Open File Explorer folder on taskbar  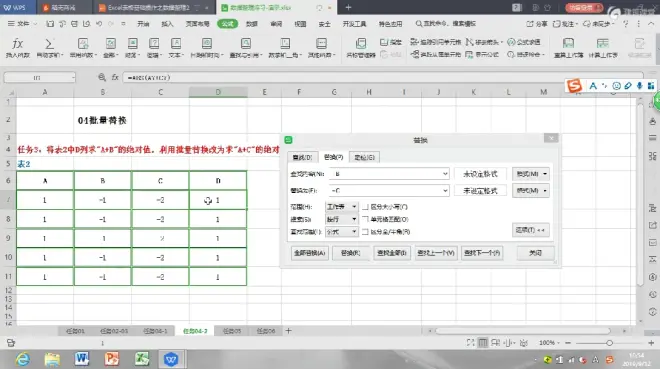pos(52,359)
